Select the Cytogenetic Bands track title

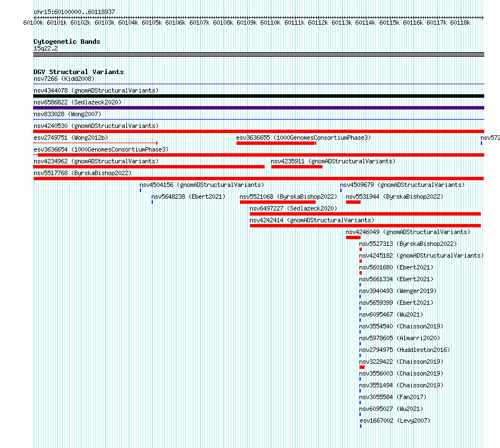click(67, 42)
